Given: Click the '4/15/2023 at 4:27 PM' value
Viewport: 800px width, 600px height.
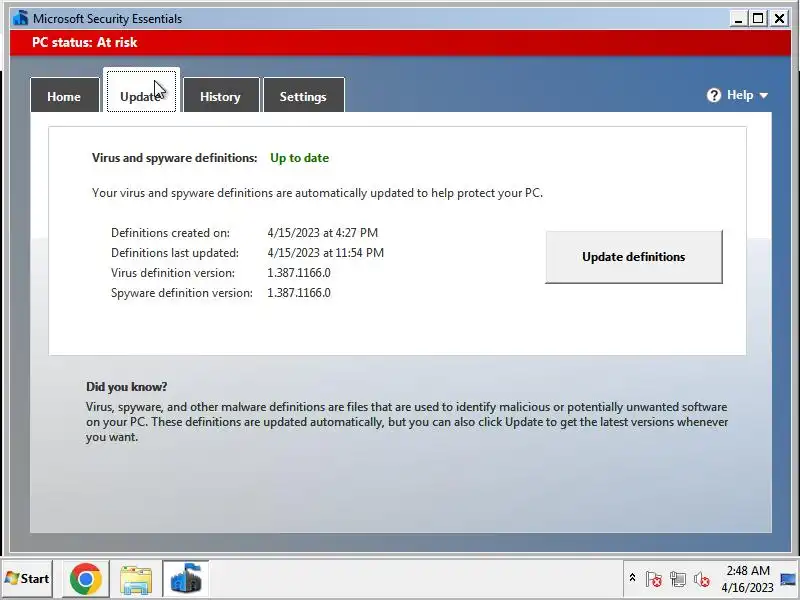Looking at the screenshot, I should pos(322,233).
